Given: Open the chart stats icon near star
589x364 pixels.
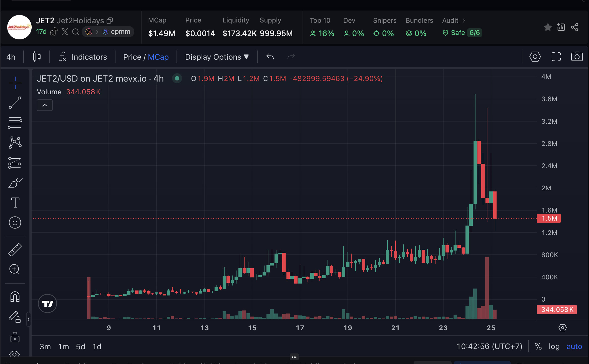Looking at the screenshot, I should tap(561, 27).
